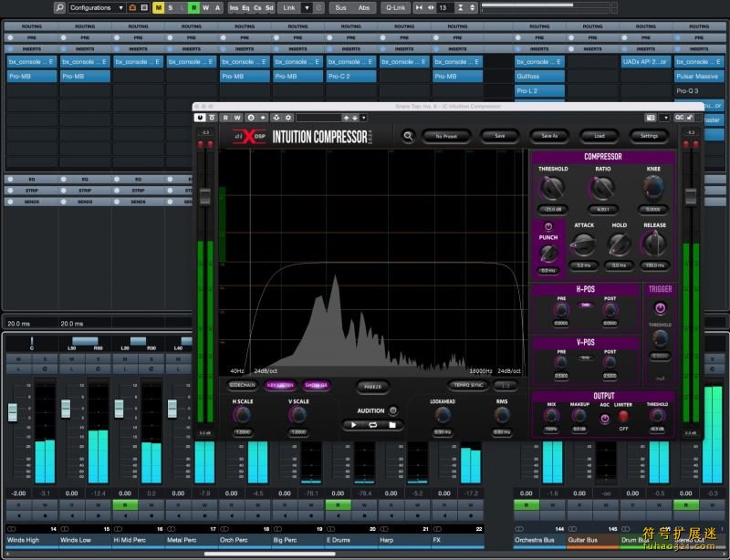Enable plugin Write automation W button
The height and width of the screenshot is (560, 730).
237,118
